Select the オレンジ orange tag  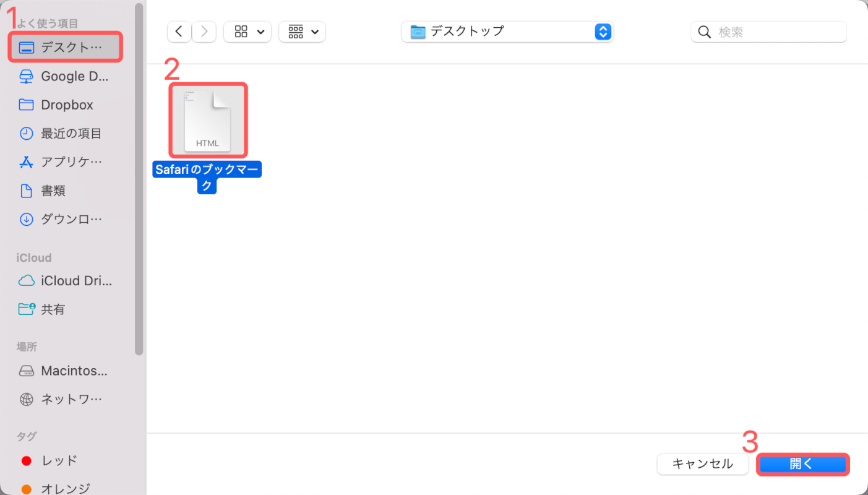(x=66, y=488)
